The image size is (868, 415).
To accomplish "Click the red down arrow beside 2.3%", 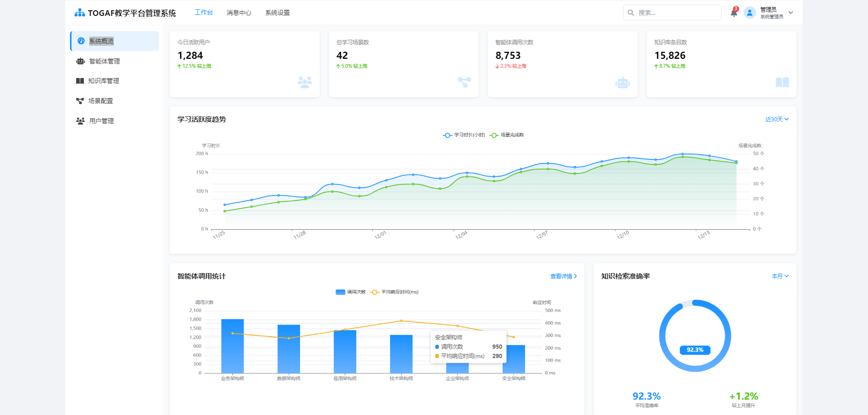I will tap(497, 66).
